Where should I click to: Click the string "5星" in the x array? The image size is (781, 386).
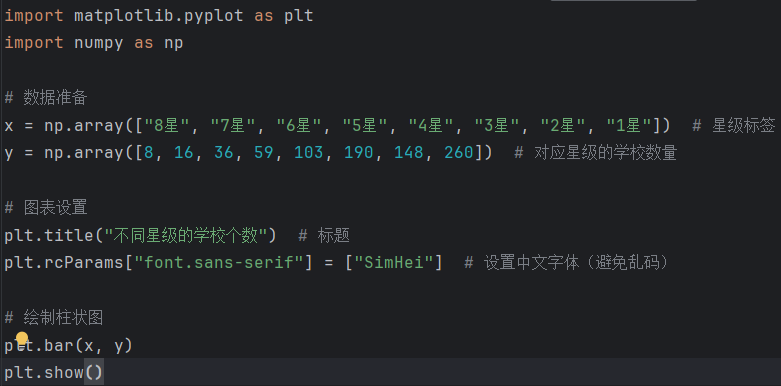point(365,125)
